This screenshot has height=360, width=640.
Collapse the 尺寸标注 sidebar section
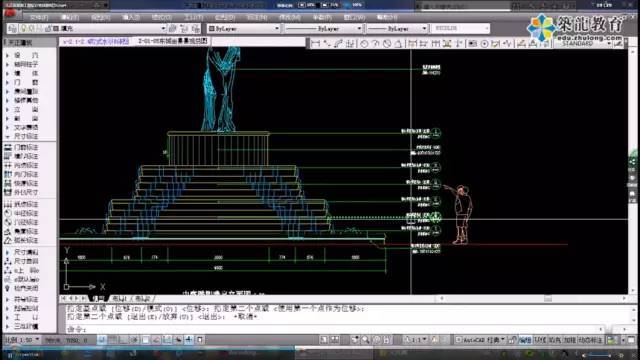tap(23, 136)
